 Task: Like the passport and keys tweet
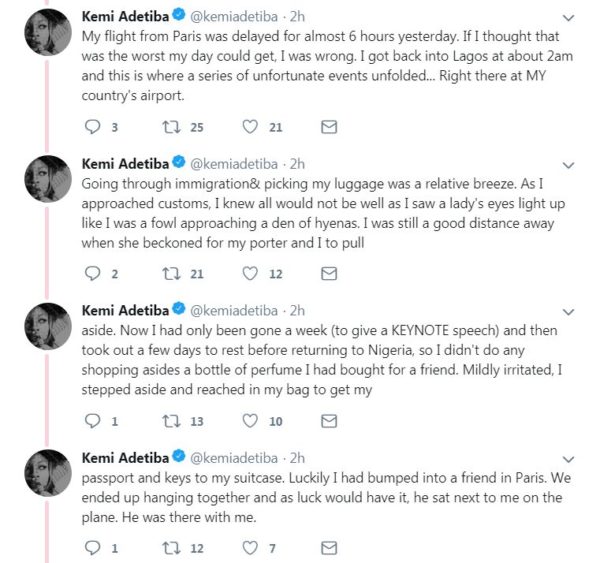coord(250,548)
